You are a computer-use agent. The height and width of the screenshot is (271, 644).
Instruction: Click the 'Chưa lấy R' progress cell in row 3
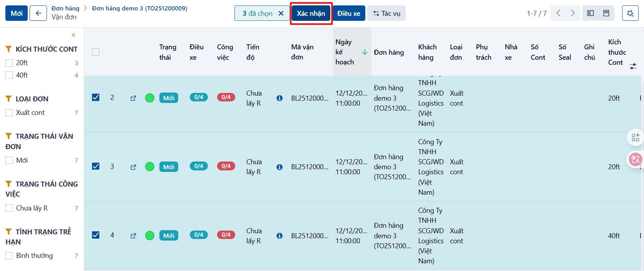pos(254,167)
